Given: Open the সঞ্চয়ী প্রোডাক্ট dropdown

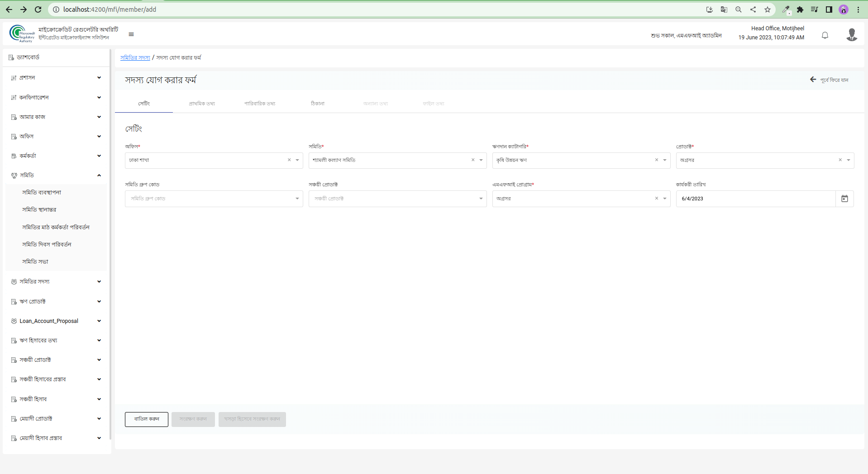Looking at the screenshot, I should [398, 199].
